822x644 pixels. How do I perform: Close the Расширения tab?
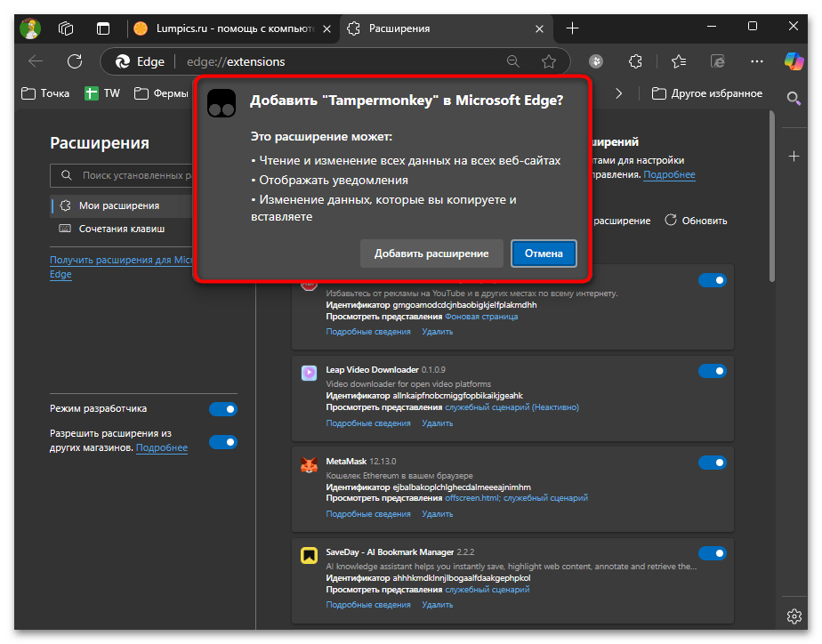point(539,28)
